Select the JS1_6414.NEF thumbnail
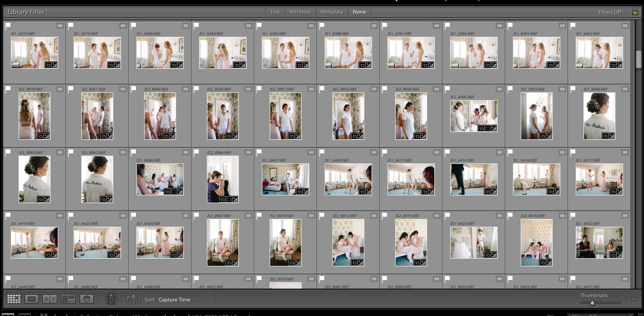The height and width of the screenshot is (316, 644). (474, 179)
